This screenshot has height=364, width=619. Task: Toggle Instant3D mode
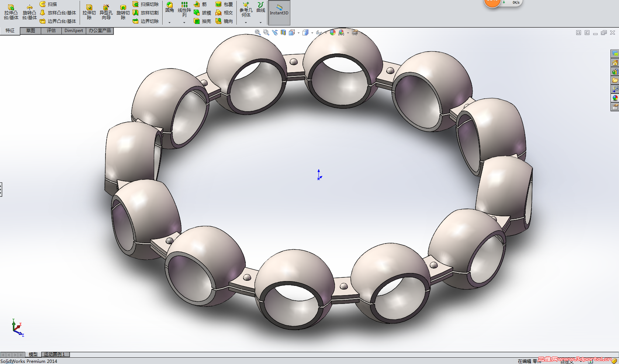[x=279, y=13]
